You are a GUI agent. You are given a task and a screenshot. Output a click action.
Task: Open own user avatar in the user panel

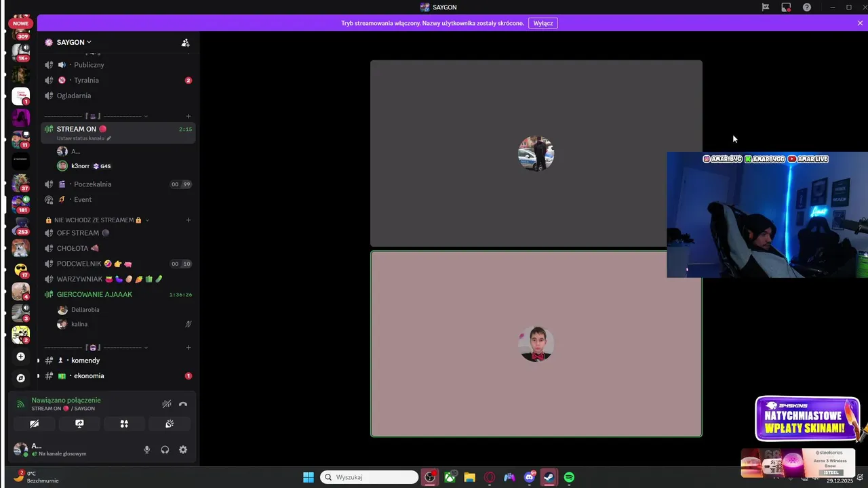[21, 449]
